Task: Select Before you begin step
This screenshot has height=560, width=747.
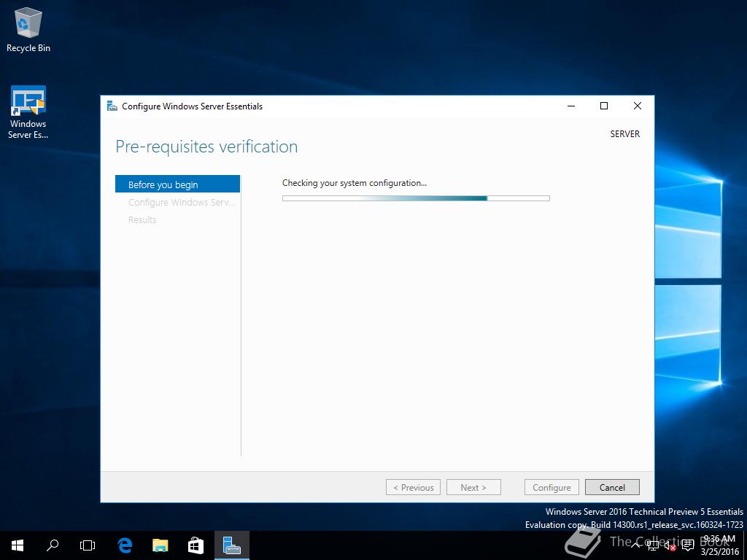Action: point(177,184)
